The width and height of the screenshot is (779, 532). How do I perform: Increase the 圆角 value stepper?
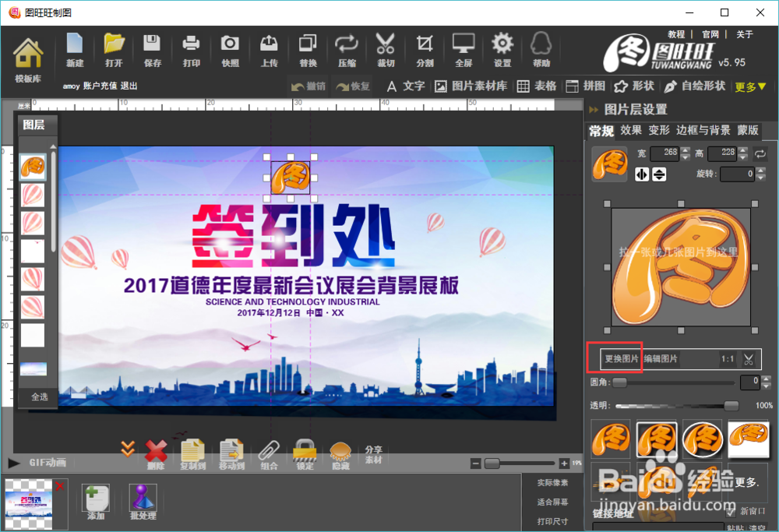766,379
